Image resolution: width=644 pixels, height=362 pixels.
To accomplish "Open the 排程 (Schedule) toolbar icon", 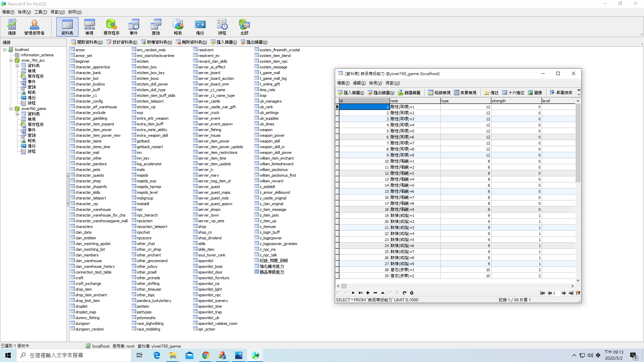I will pyautogui.click(x=222, y=27).
